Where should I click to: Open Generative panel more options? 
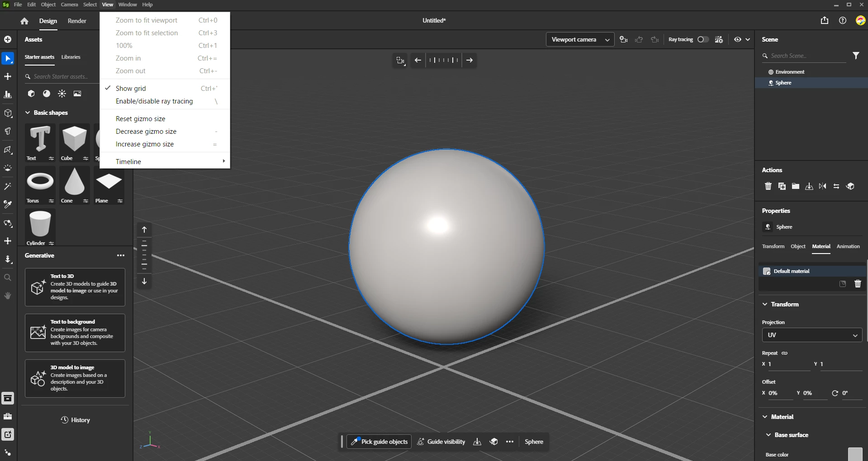(x=121, y=255)
